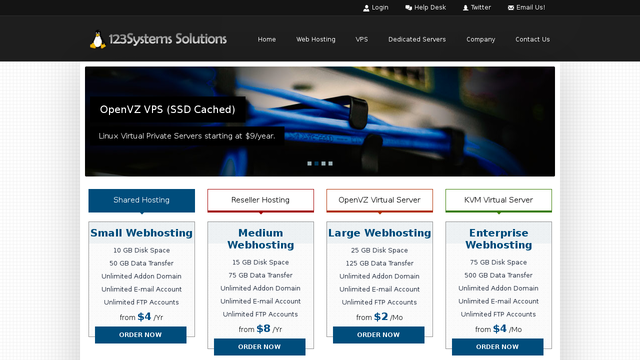
Task: Click the Small Webhosting heading
Action: click(142, 233)
